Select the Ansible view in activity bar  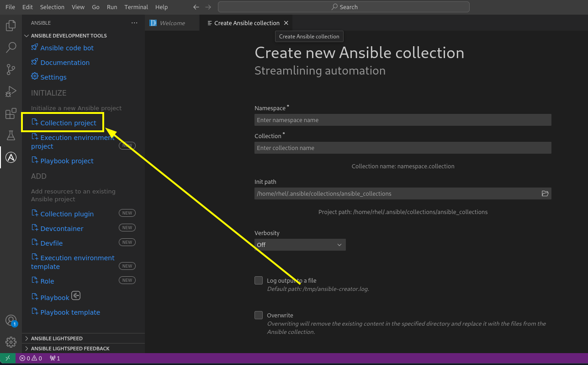click(11, 157)
